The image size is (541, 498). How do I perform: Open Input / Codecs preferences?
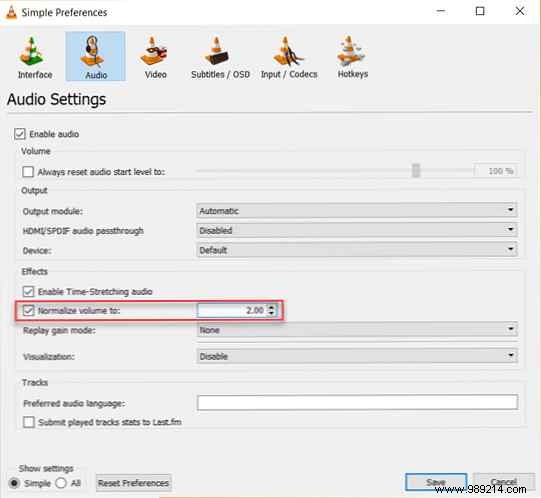click(289, 57)
